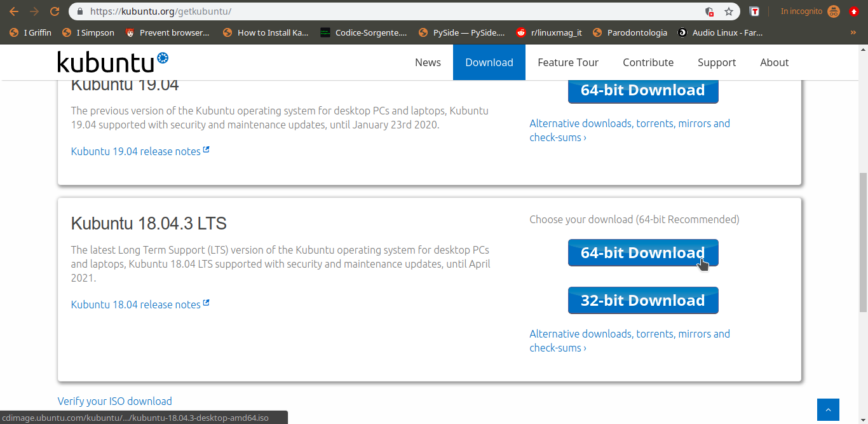Open the Codice-Sorgente bookmark

tap(363, 32)
